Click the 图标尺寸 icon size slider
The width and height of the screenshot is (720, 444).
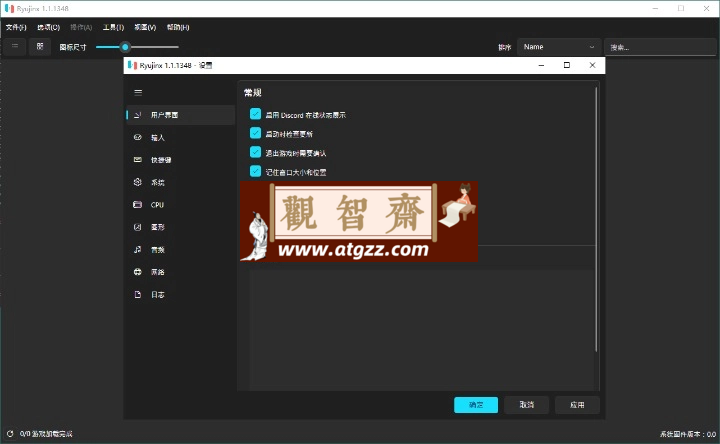click(x=137, y=47)
